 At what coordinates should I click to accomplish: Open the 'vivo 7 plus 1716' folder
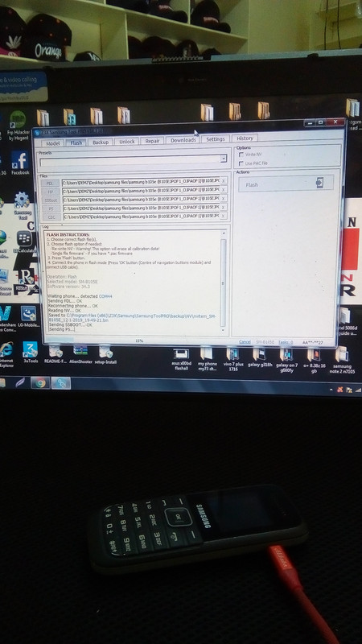tap(232, 359)
